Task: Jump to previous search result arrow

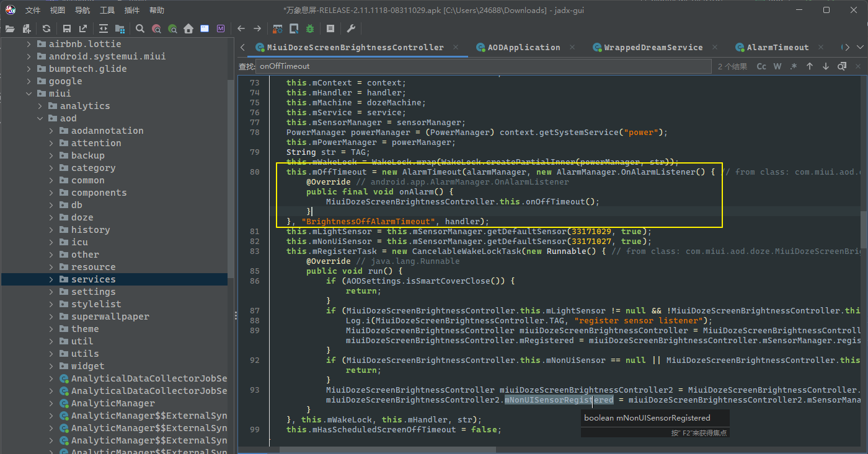Action: click(810, 66)
